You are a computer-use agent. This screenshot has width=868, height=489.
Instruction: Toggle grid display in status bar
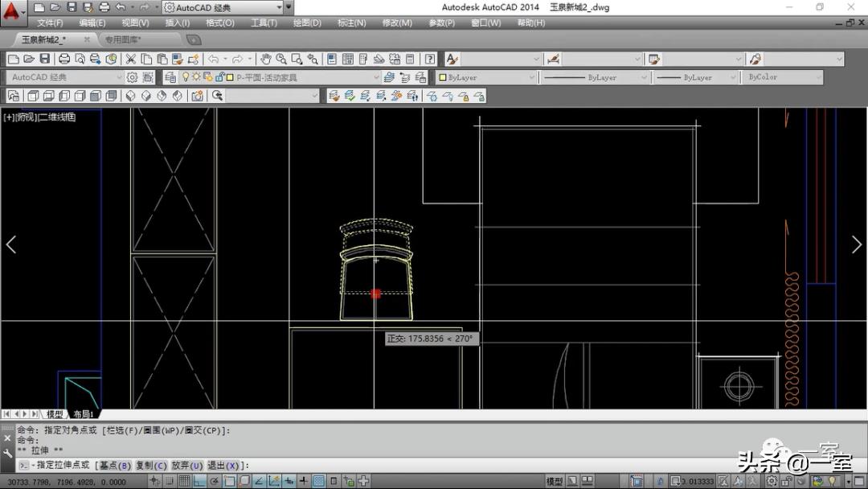coord(184,481)
